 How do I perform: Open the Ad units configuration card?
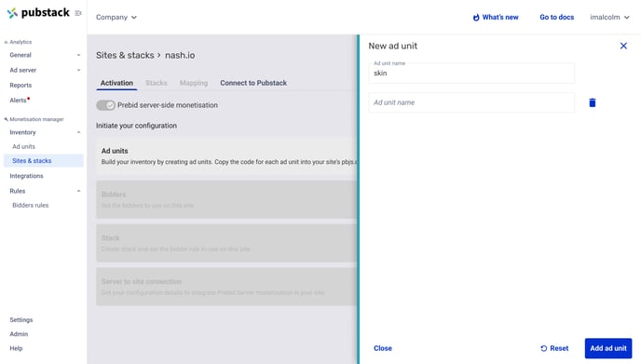point(227,156)
